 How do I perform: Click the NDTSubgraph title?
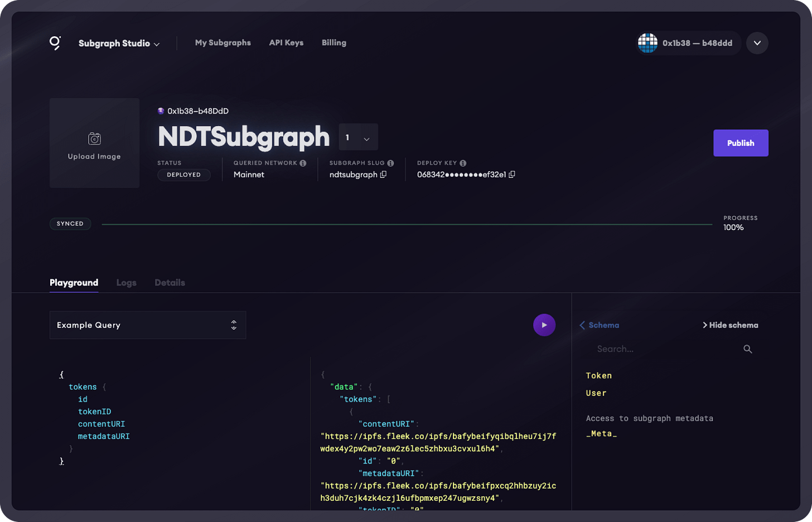coord(244,137)
